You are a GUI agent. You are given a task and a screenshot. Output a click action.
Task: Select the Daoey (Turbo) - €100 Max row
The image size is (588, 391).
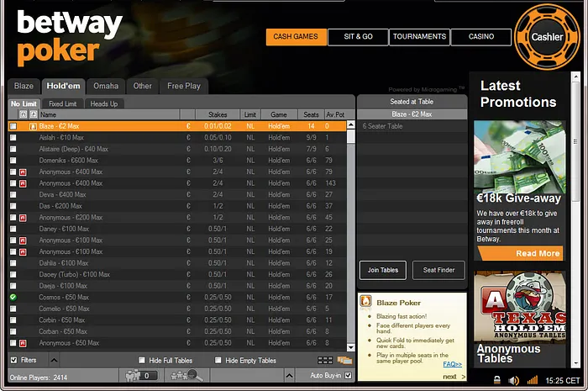(x=177, y=275)
